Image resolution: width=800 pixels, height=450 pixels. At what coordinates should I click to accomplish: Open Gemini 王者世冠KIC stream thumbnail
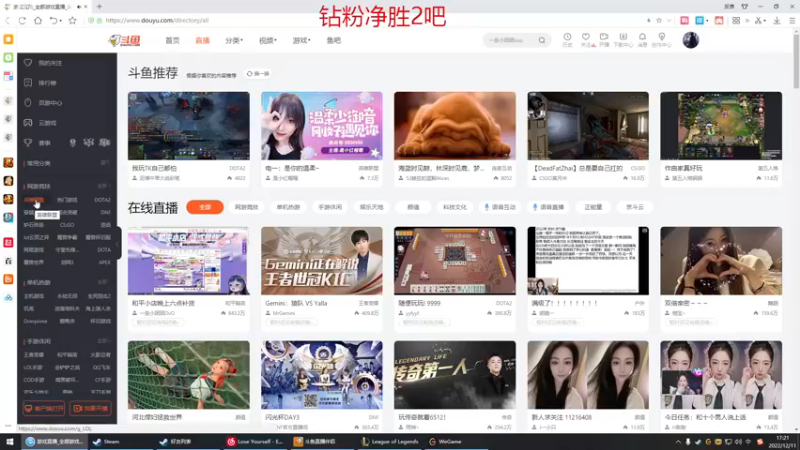(321, 261)
